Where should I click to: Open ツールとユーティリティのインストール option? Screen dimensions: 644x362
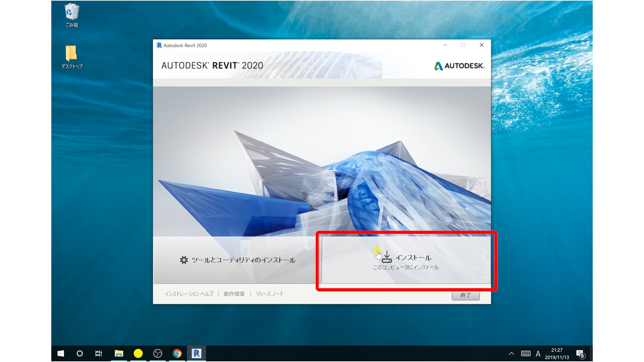tap(237, 260)
